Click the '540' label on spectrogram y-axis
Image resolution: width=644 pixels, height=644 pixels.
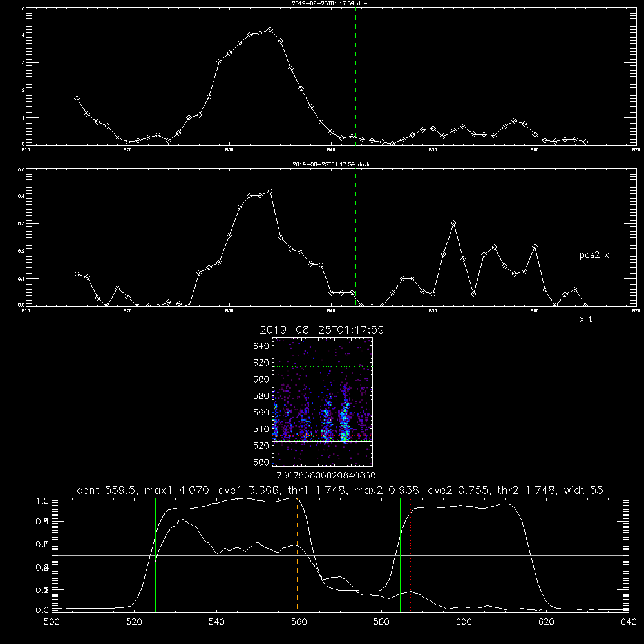261,429
